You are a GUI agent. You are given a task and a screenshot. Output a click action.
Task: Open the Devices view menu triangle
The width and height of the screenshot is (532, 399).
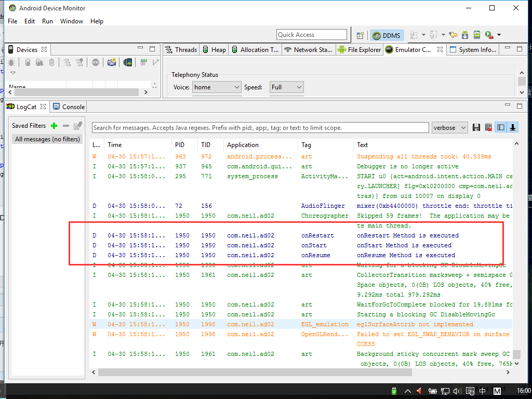(x=13, y=73)
